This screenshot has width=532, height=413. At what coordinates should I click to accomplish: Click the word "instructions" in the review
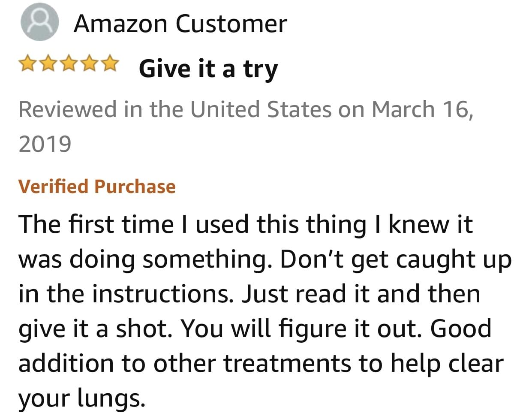click(162, 294)
